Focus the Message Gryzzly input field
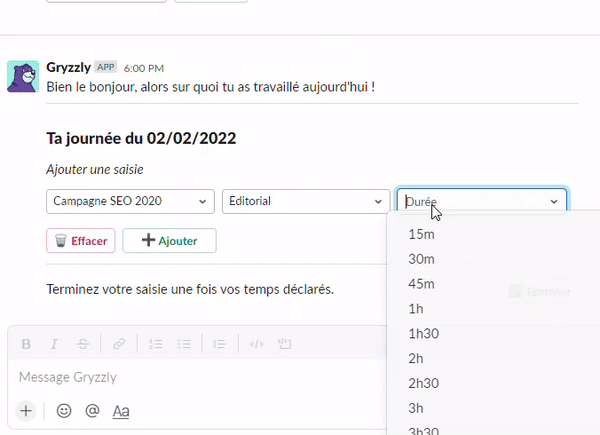600x435 pixels. pos(199,377)
